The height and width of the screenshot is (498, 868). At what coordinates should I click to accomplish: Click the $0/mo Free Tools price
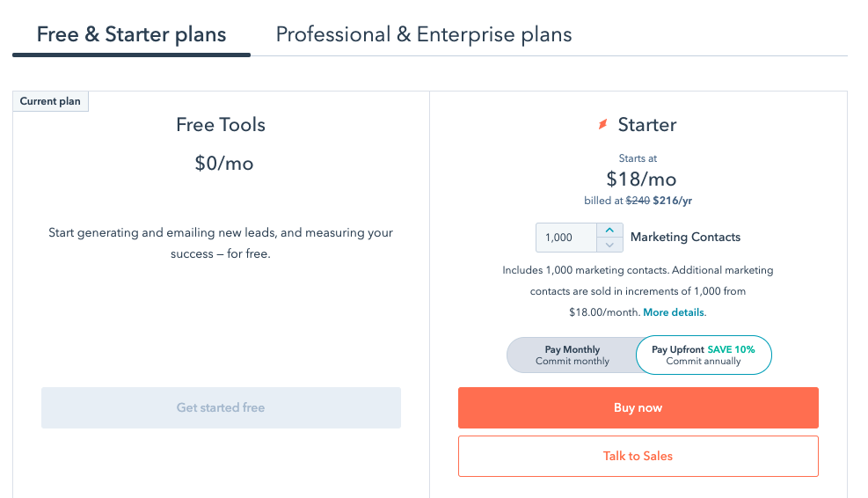click(x=223, y=164)
